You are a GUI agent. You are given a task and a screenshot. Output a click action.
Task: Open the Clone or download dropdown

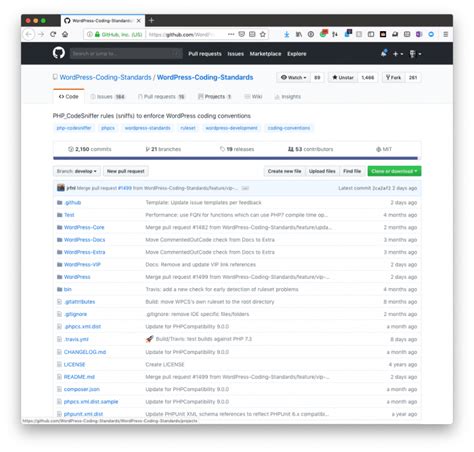394,171
